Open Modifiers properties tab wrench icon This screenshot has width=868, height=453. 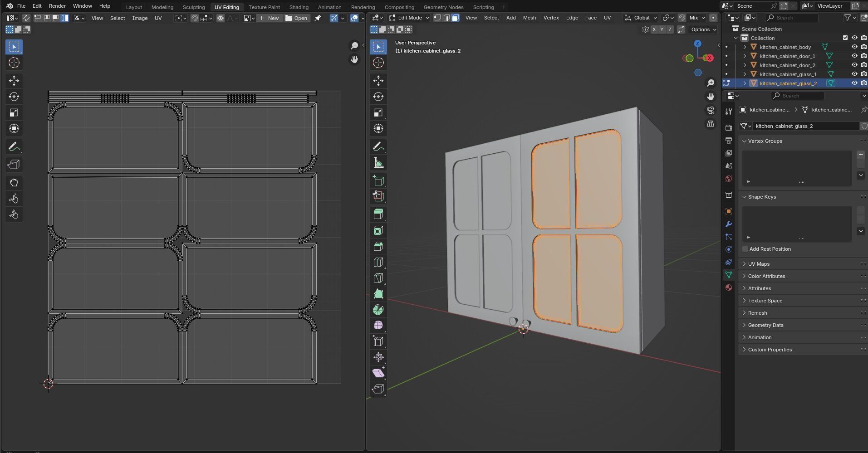(x=729, y=224)
